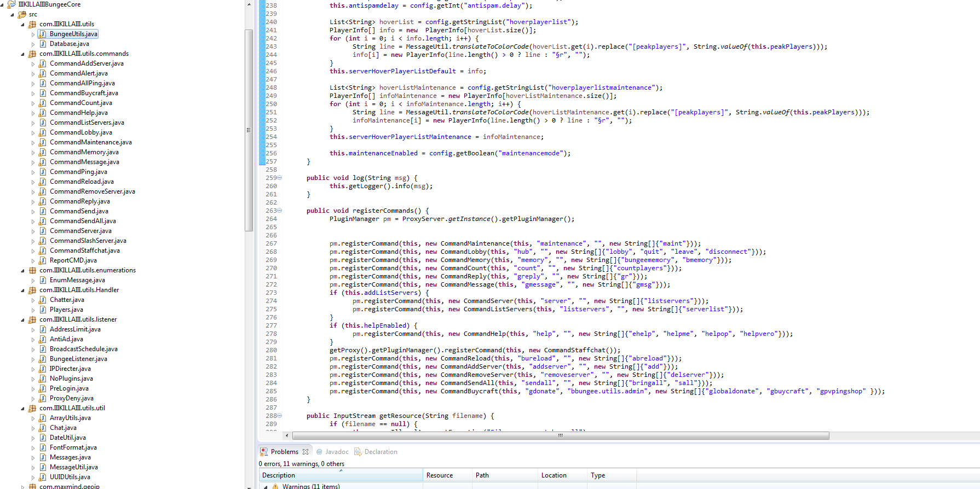Click the Database.java file icon
980x489 pixels.
click(x=43, y=44)
